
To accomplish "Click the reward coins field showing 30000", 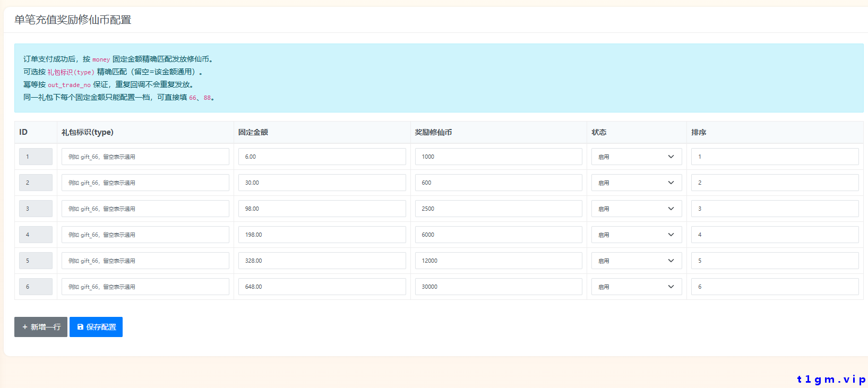I will coord(499,287).
